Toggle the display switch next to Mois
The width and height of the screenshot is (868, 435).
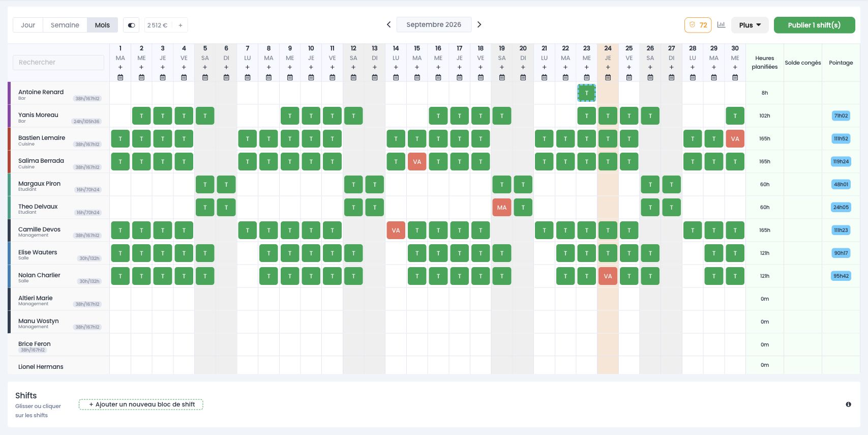(131, 25)
